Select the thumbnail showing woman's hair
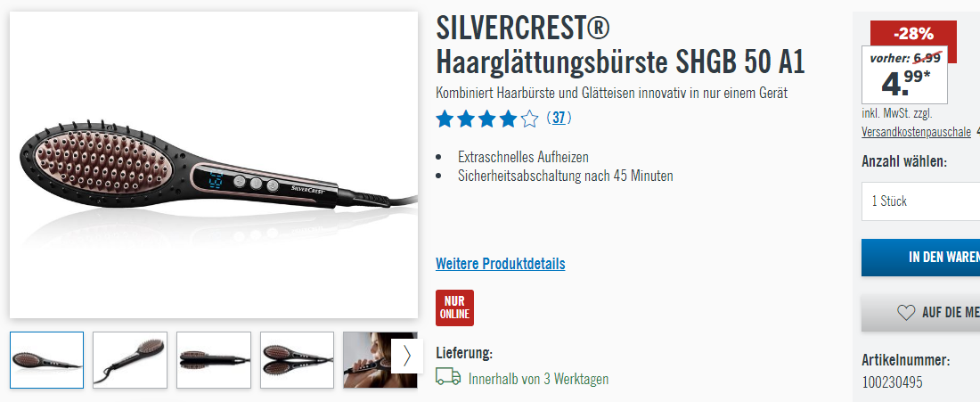 tap(369, 360)
